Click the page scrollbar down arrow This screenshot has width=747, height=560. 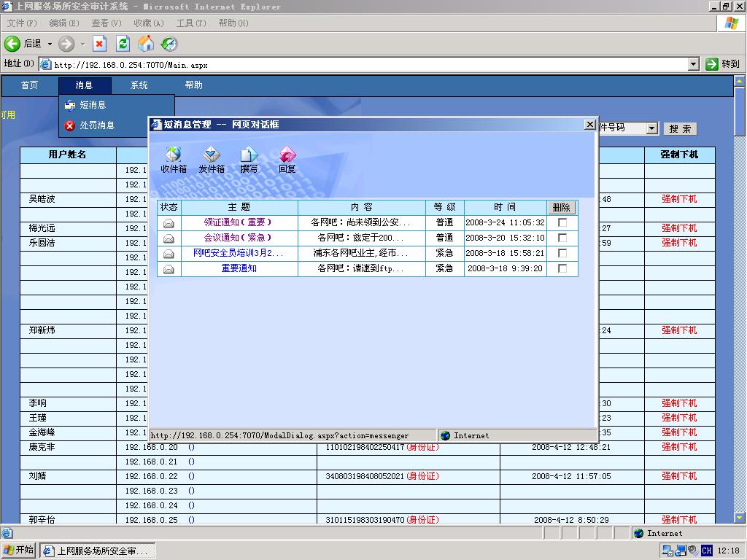pos(740,518)
